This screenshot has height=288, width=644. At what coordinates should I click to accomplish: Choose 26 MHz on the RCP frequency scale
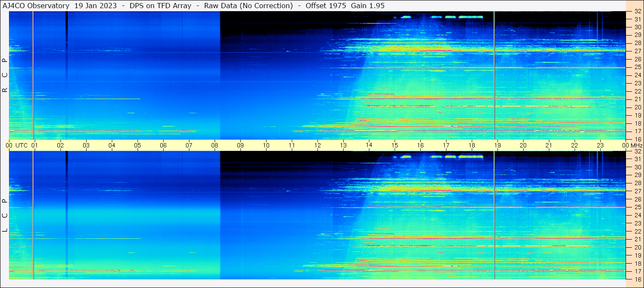tap(638, 59)
